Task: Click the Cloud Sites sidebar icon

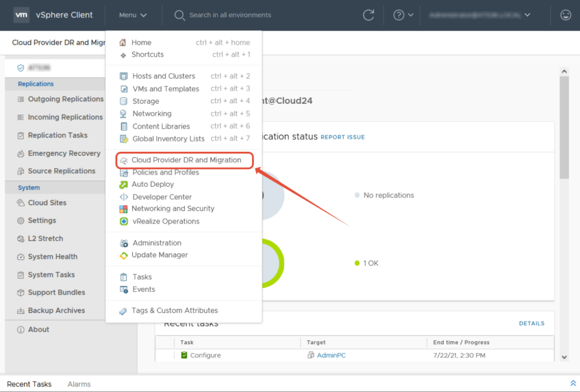Action: pyautogui.click(x=21, y=203)
